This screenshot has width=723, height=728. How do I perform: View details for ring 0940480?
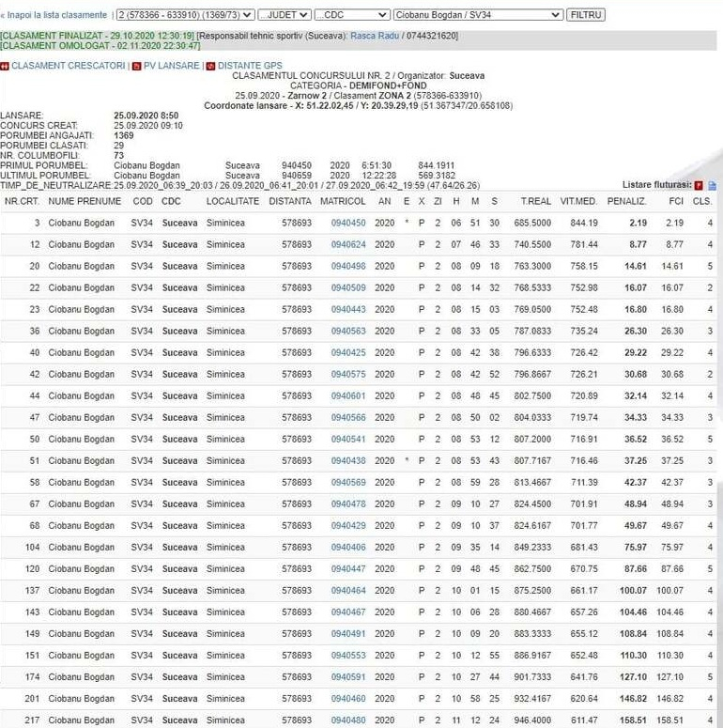click(348, 720)
